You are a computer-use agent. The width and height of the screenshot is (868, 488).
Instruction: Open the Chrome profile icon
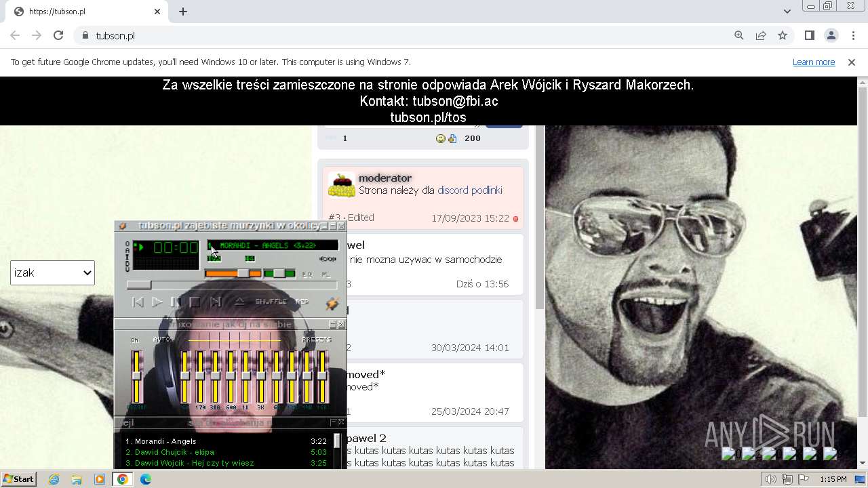pos(831,35)
